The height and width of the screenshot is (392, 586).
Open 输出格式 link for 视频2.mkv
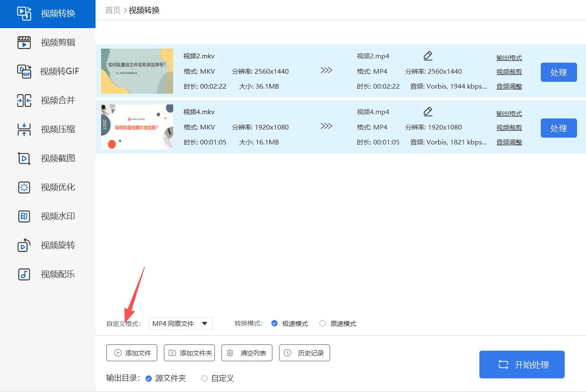[509, 58]
